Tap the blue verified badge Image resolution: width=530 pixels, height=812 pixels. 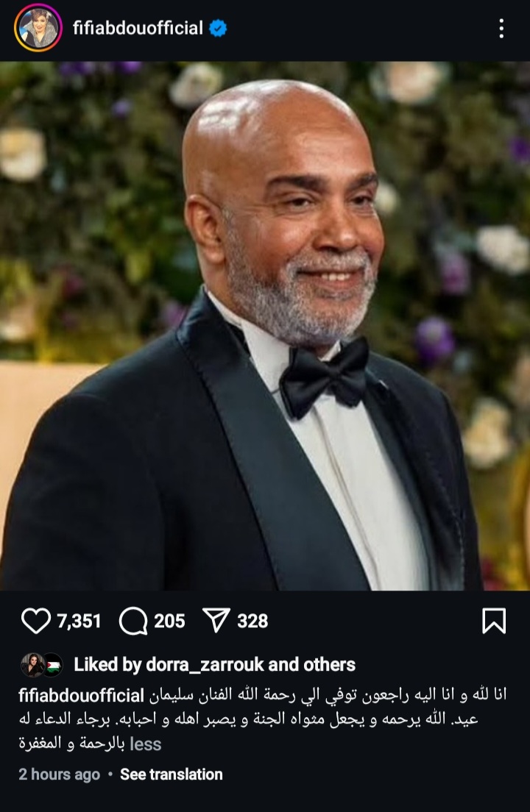(x=218, y=29)
